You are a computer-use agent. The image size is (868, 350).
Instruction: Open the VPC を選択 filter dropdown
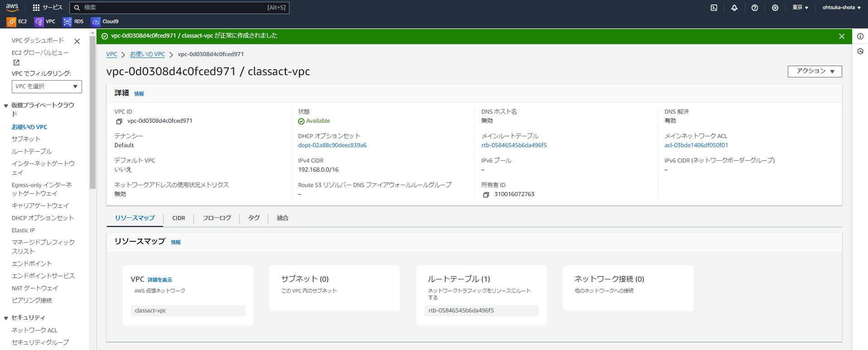coord(47,86)
